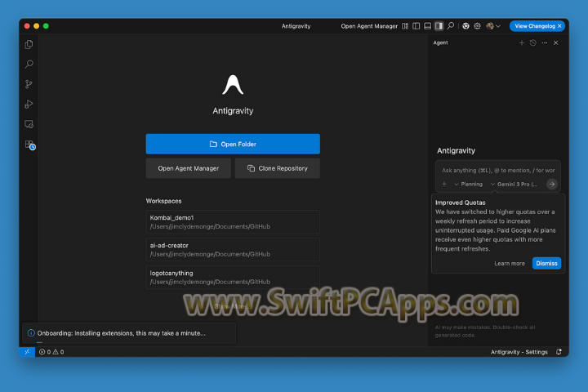This screenshot has height=392, width=588.
Task: Toggle the primary side bar
Action: [416, 26]
